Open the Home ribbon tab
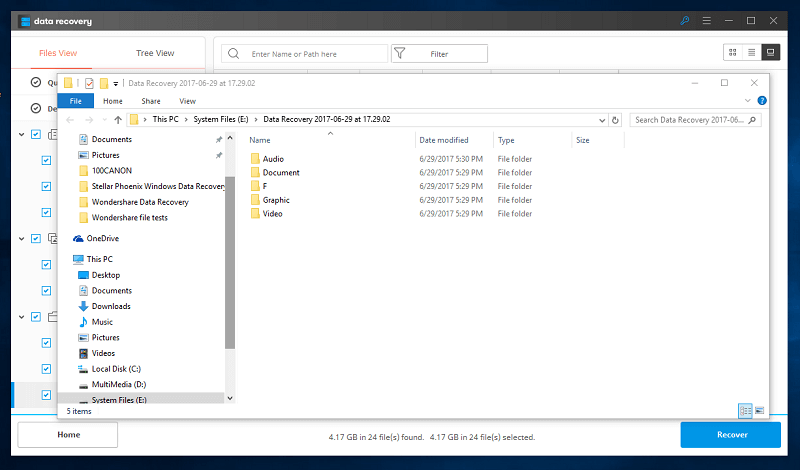The width and height of the screenshot is (800, 470). point(113,101)
